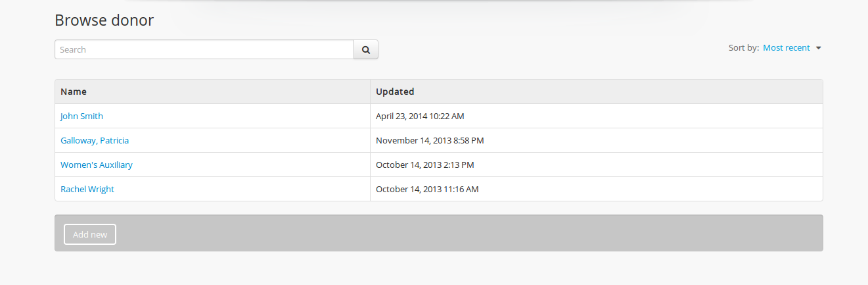This screenshot has width=868, height=285.
Task: Click the Browse donor page heading
Action: click(104, 20)
